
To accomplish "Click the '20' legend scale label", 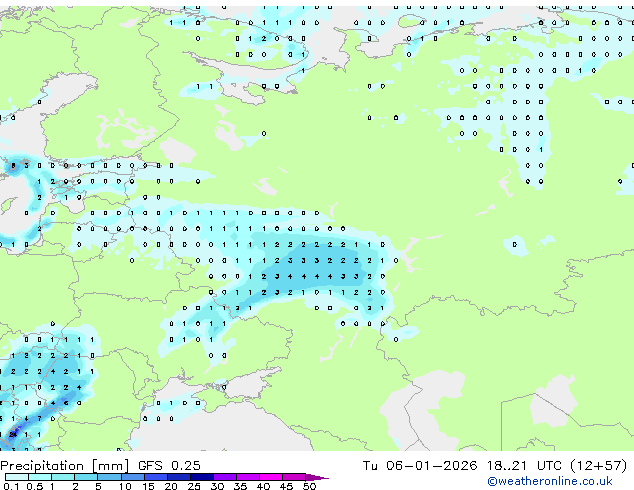I will coord(171,486).
